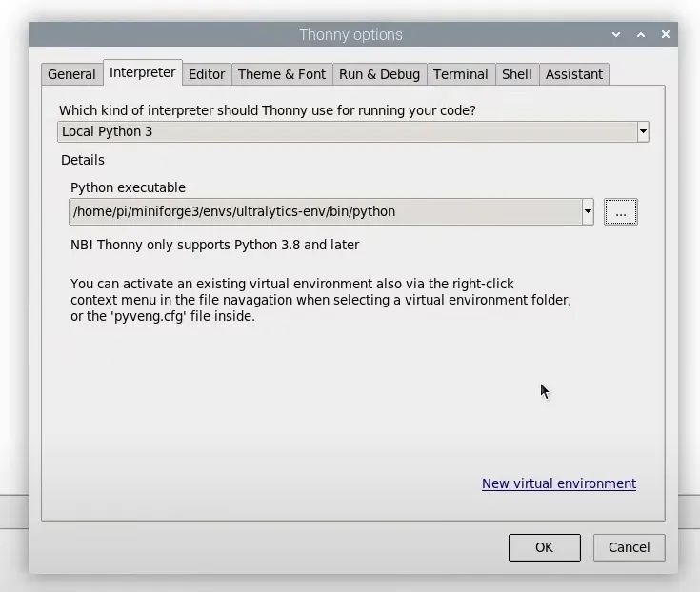This screenshot has width=700, height=592.
Task: Click 'NB! Thonny only supports Python 3.8' note
Action: pos(214,245)
